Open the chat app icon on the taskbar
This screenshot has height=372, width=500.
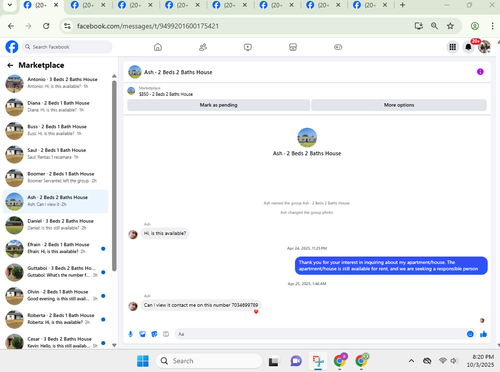coord(296,361)
